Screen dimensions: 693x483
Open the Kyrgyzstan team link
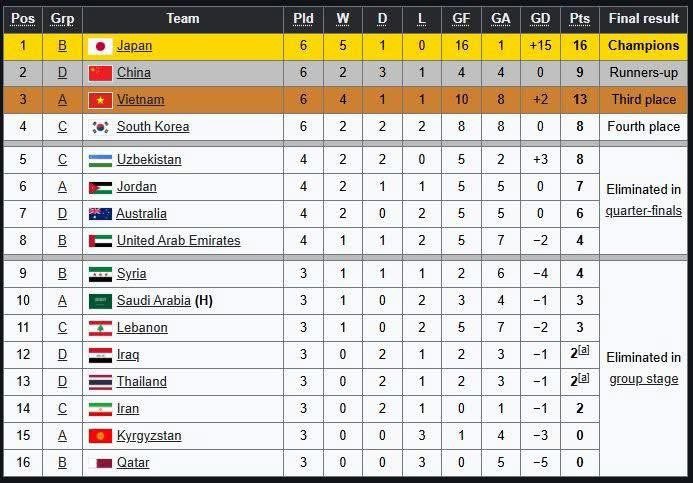[x=149, y=436]
